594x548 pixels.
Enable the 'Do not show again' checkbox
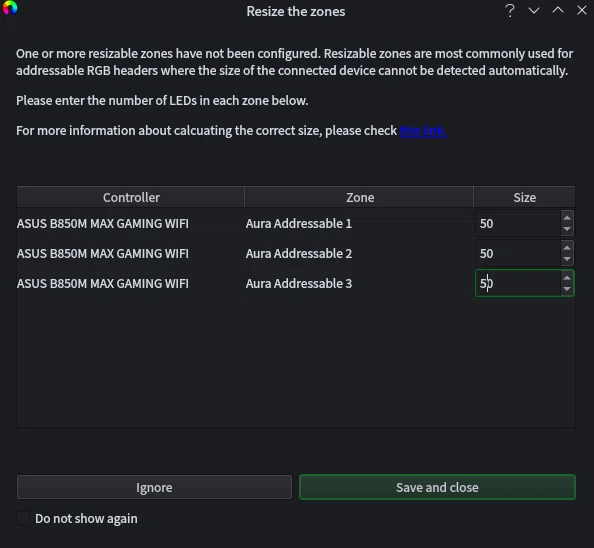[x=23, y=518]
